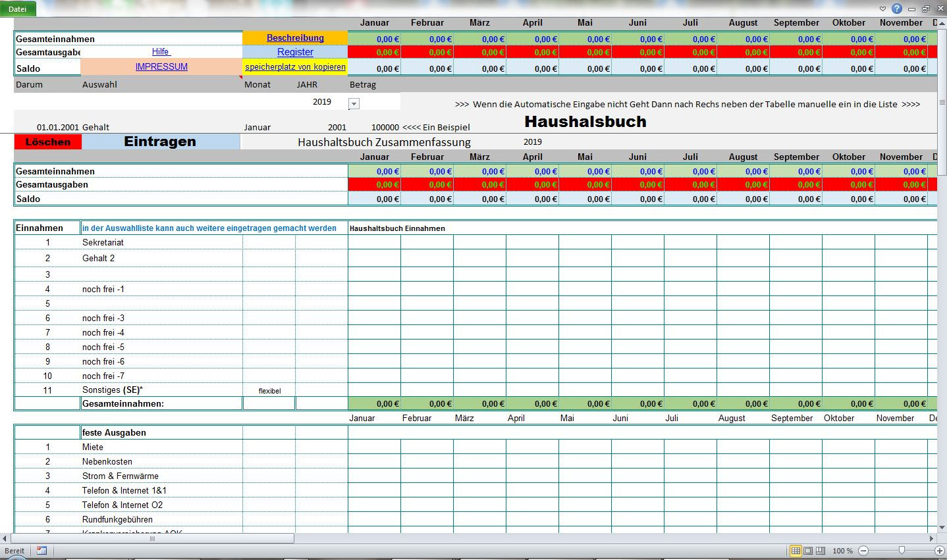Image resolution: width=947 pixels, height=560 pixels.
Task: Expand the JAHR selection combo box
Action: [353, 103]
